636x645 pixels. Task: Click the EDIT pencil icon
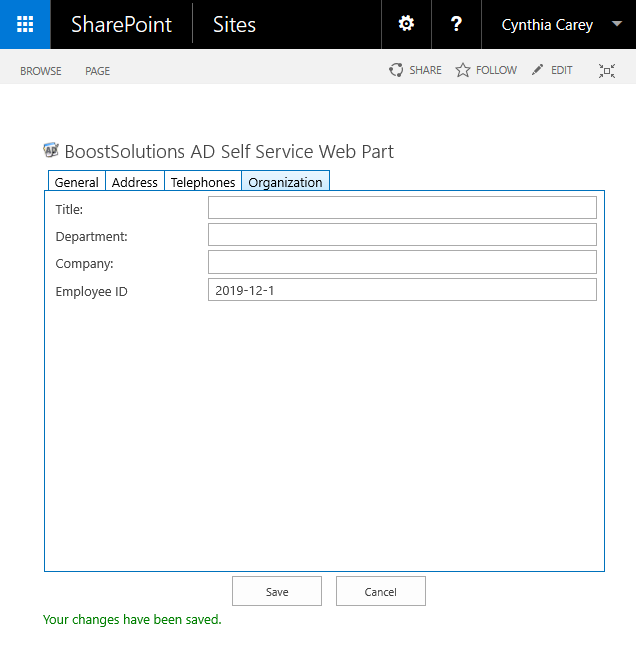(x=537, y=70)
